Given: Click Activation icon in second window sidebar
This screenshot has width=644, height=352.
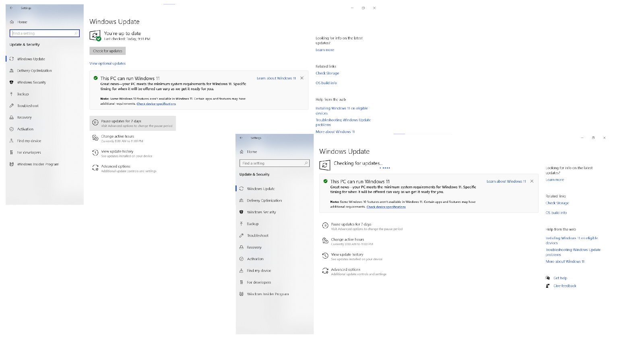Looking at the screenshot, I should 242,259.
